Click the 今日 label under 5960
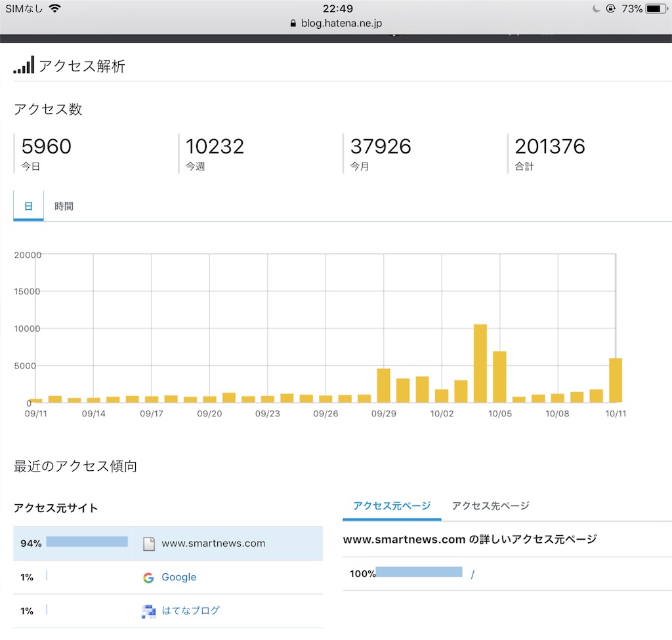The height and width of the screenshot is (640, 672). click(x=30, y=166)
